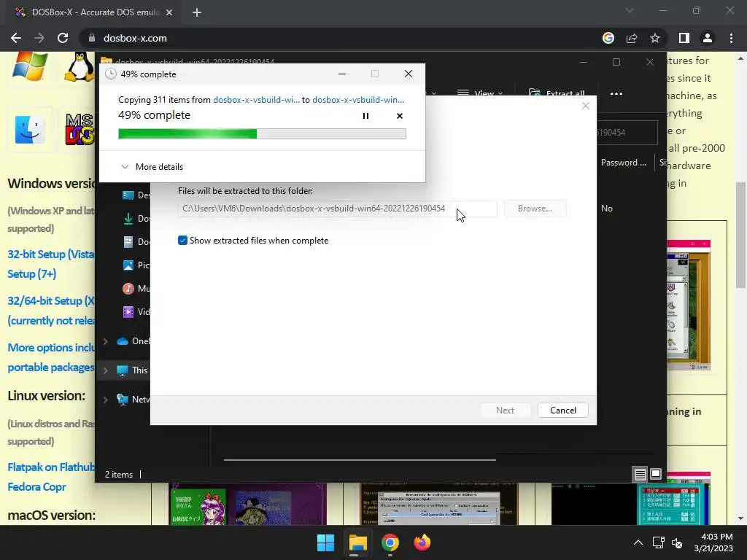
Task: Switch Explorer to details view icon
Action: click(x=640, y=474)
